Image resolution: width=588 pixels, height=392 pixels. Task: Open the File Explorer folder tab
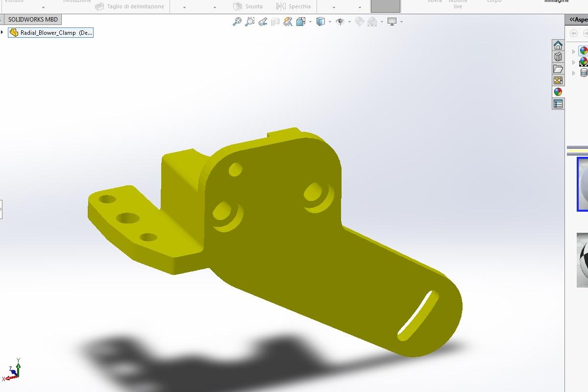558,69
